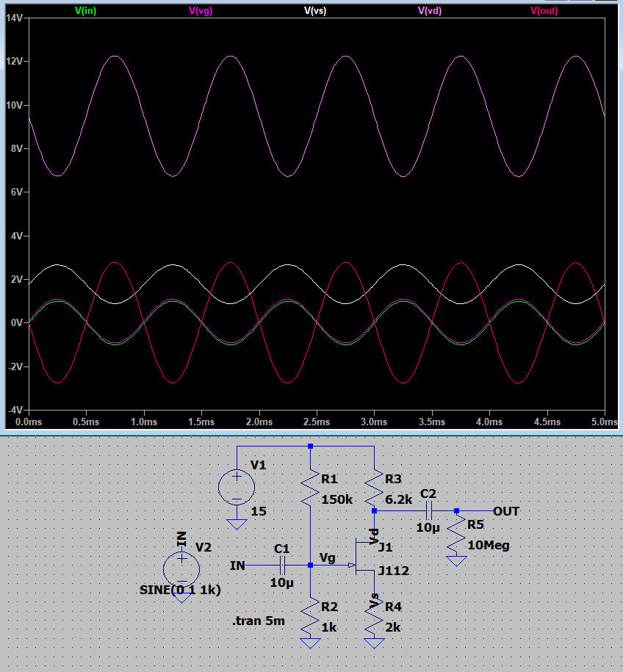Click the V(in) trace label

pyautogui.click(x=86, y=10)
